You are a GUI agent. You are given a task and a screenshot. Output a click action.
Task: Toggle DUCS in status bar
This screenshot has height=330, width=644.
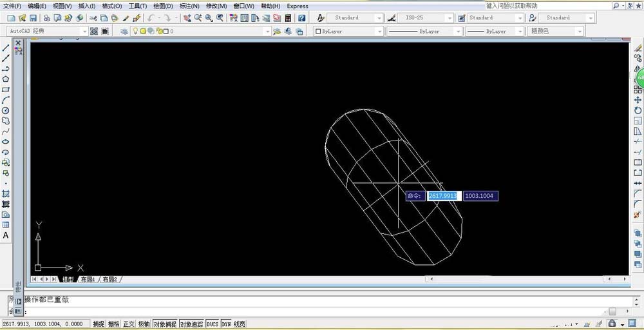(213, 324)
